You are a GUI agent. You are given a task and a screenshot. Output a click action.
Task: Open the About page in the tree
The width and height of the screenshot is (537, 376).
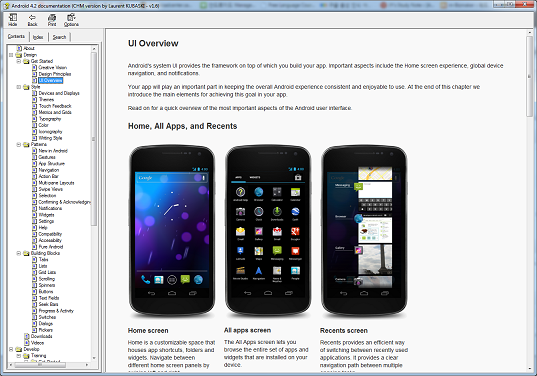[29, 48]
